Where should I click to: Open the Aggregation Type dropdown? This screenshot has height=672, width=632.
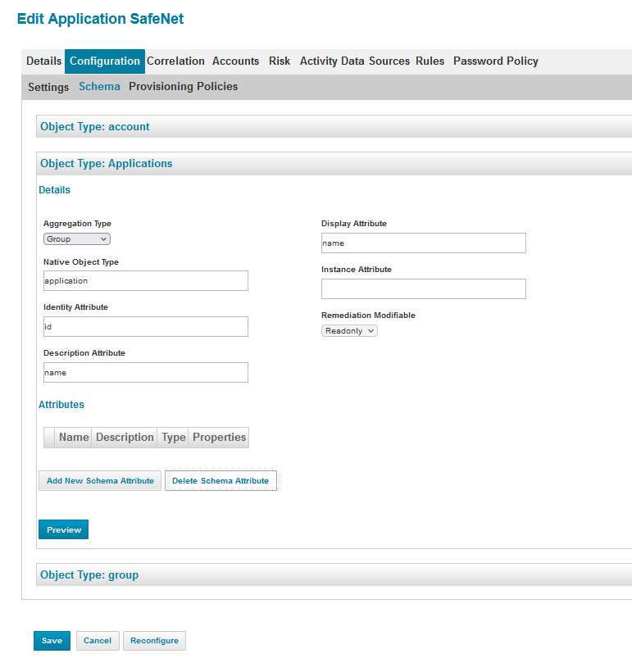pos(76,239)
